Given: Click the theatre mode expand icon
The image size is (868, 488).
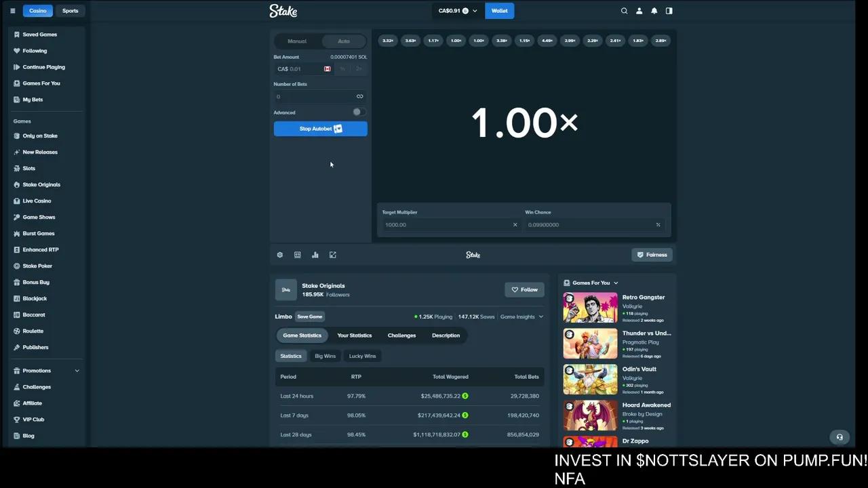Looking at the screenshot, I should [x=333, y=255].
